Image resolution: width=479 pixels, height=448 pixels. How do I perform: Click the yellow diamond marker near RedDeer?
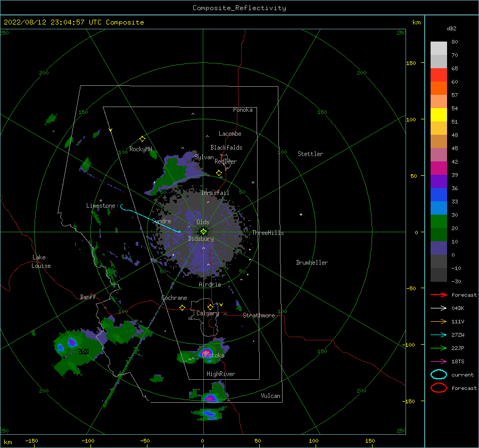coord(219,173)
